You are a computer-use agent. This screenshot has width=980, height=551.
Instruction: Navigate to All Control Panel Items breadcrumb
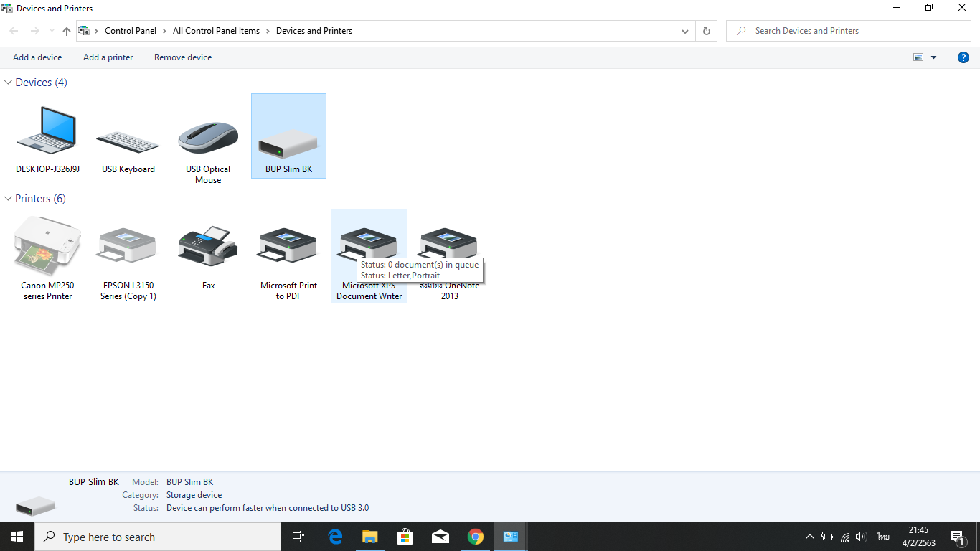tap(216, 31)
